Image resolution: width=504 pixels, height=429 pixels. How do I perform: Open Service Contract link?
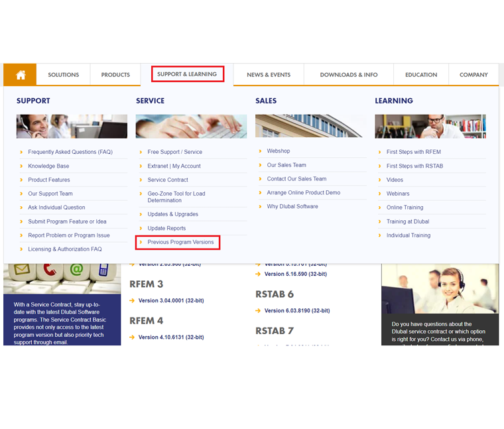(x=168, y=180)
